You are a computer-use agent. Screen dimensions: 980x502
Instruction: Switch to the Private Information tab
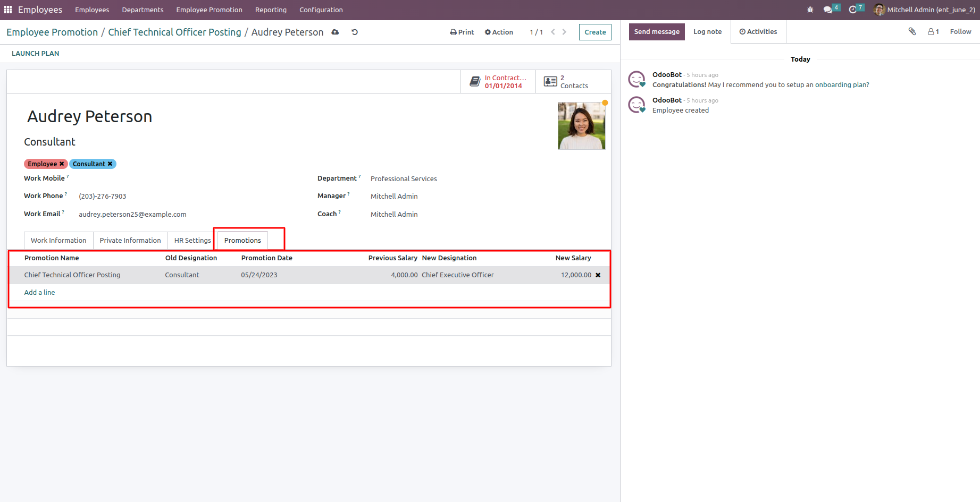(x=130, y=241)
